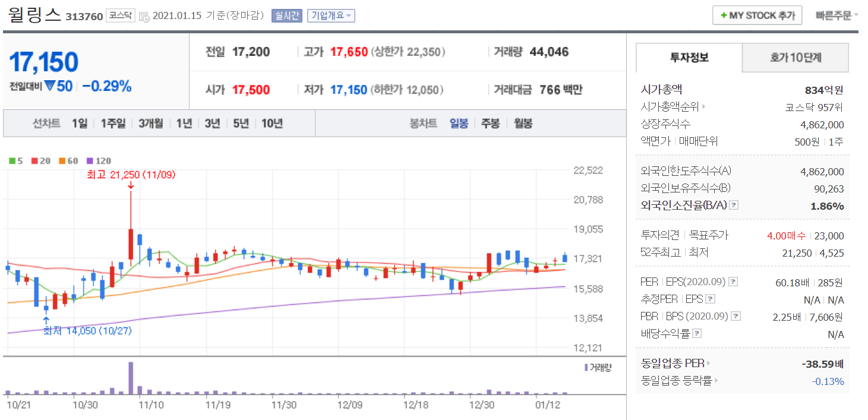Select the 3개월 line chart period
Image resolution: width=868 pixels, height=420 pixels.
[x=151, y=124]
